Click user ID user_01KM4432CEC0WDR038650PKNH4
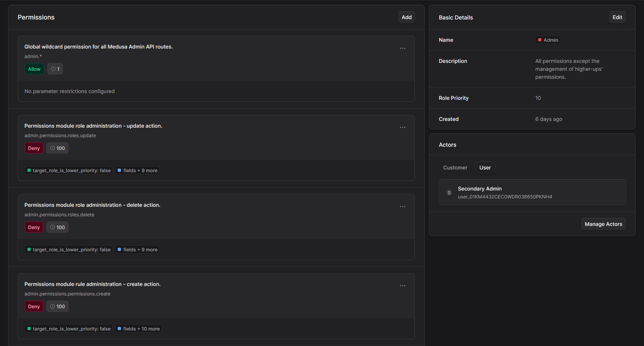 coord(505,197)
